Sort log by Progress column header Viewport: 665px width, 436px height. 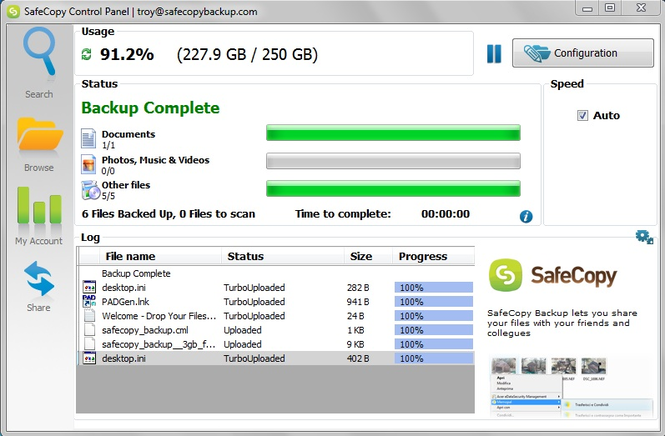click(422, 256)
